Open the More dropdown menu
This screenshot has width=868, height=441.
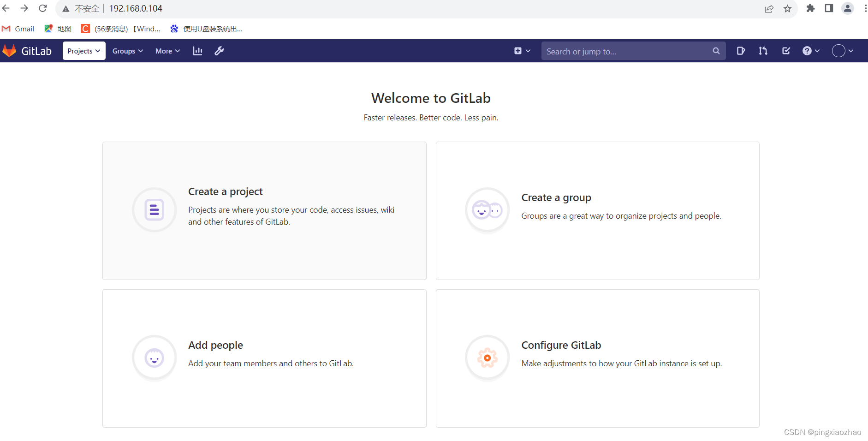coord(167,51)
